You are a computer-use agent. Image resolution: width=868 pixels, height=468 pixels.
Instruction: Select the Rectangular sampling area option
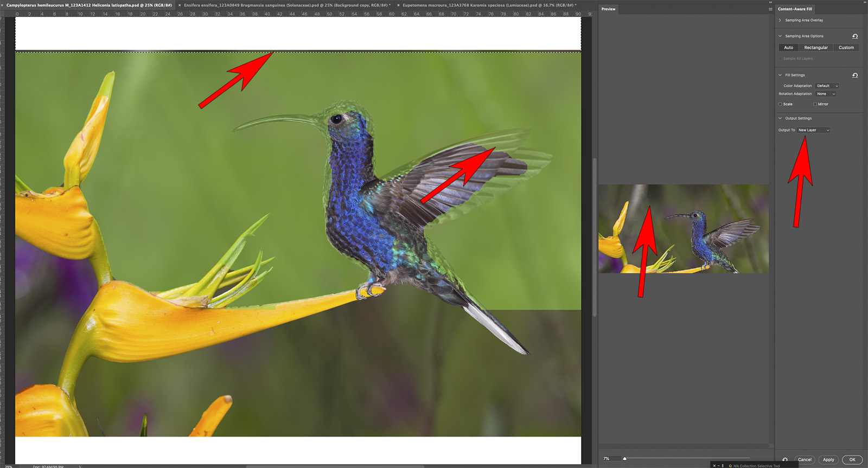coord(815,48)
